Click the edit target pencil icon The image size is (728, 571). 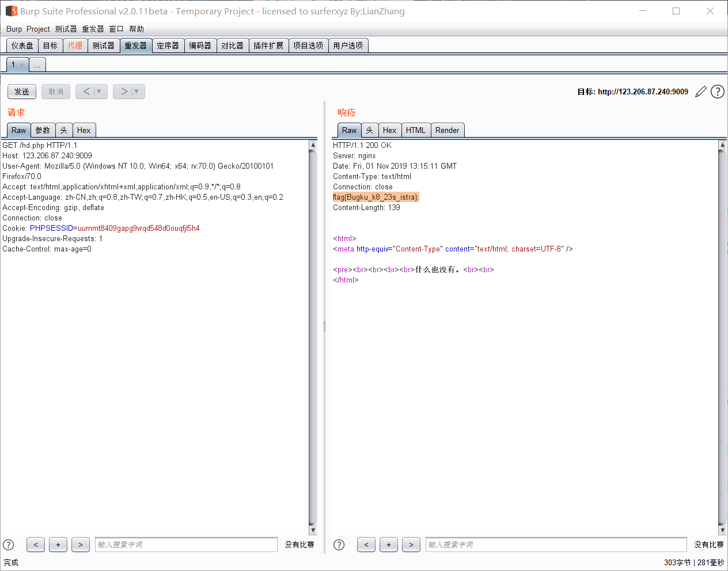tap(700, 92)
